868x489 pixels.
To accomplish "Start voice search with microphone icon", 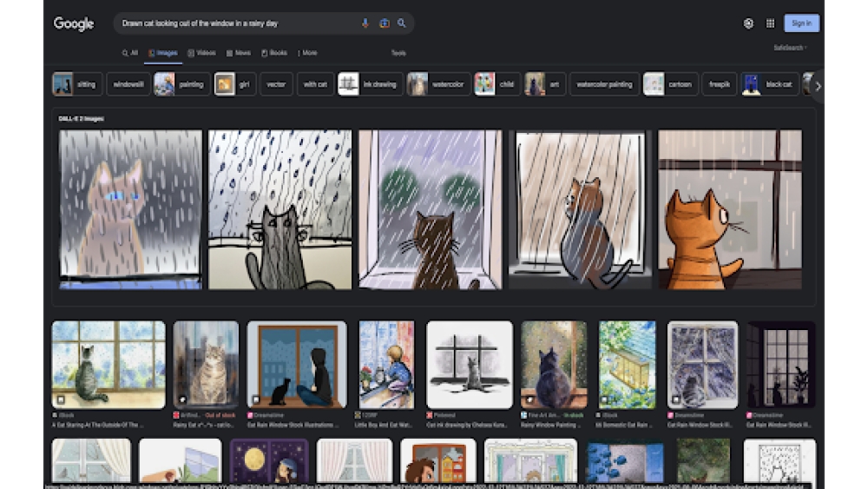I will tap(365, 23).
